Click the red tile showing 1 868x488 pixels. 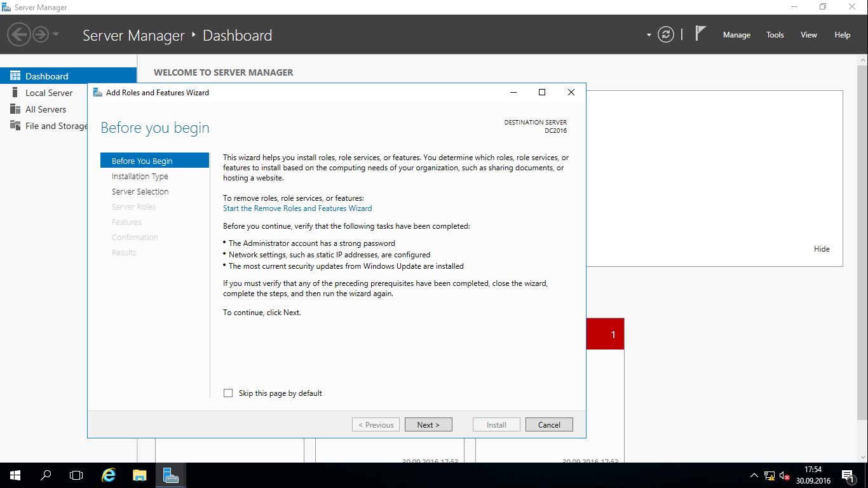[606, 334]
